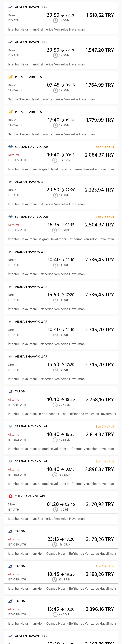Image resolution: width=122 pixels, height=644 pixels.
Task: Click the Aegean logo on the 2.223,94 TRY flight
Action: [x=11, y=182]
